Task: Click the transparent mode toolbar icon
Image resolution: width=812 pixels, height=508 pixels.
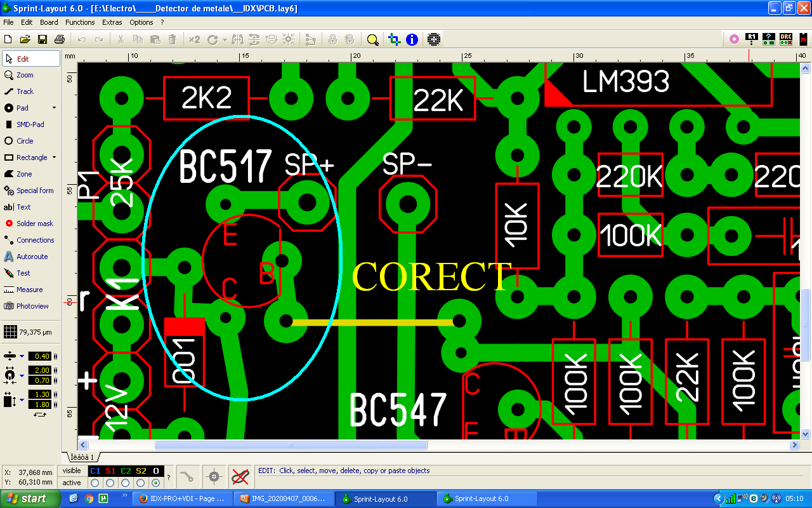Action: pyautogui.click(x=394, y=39)
